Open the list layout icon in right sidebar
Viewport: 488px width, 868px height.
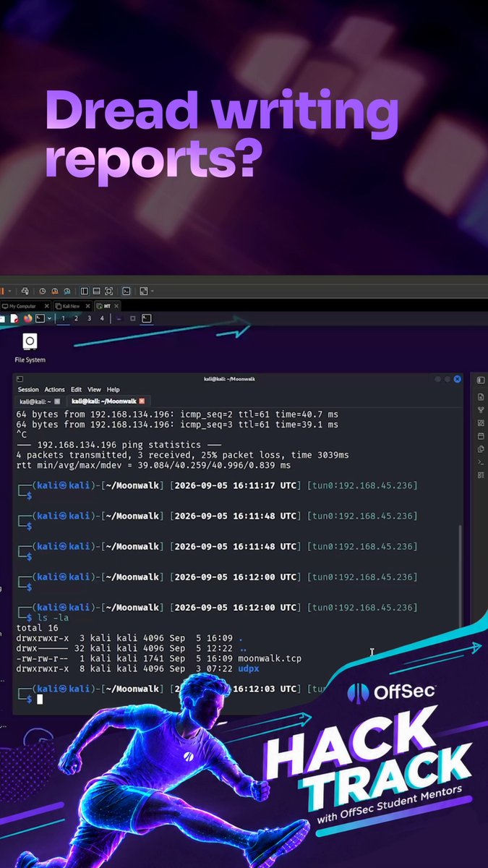(481, 475)
